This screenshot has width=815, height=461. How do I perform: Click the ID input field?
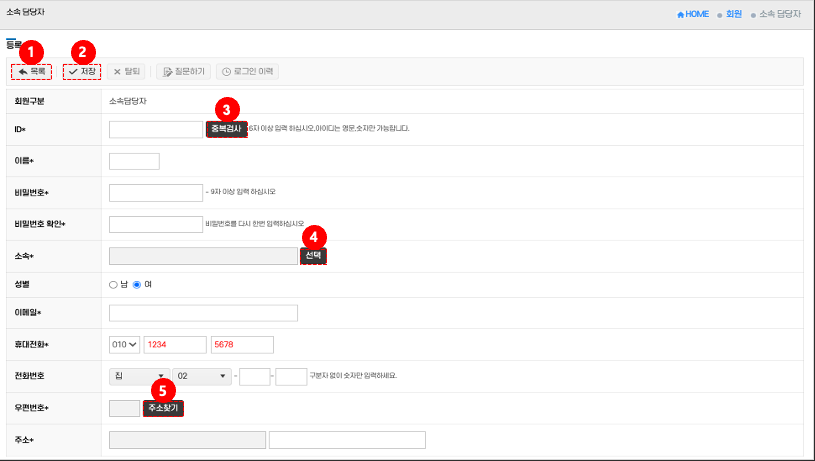[x=155, y=129]
